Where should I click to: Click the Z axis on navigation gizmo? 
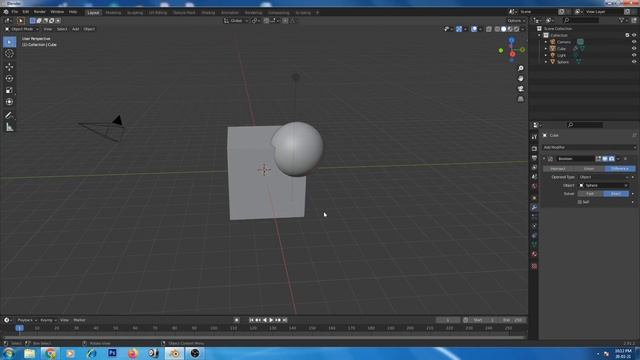click(511, 40)
